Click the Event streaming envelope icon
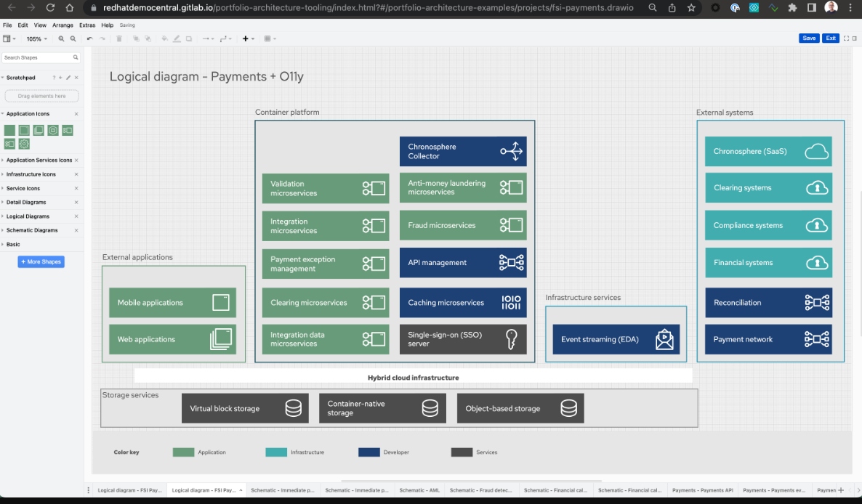Image resolution: width=862 pixels, height=504 pixels. 664,340
